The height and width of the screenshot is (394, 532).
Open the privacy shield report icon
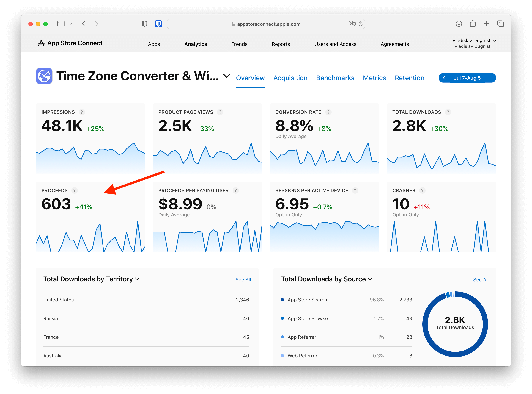pos(144,24)
